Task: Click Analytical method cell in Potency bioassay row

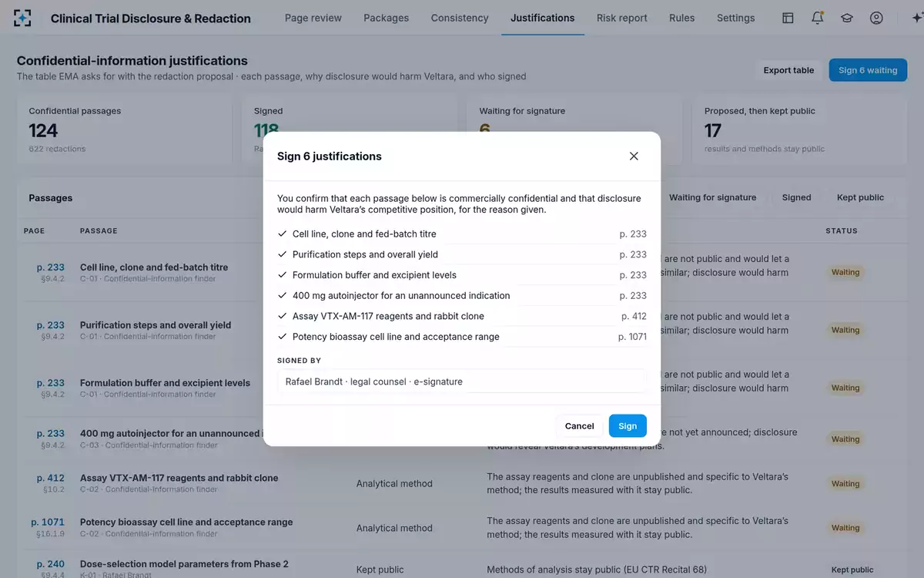Action: pyautogui.click(x=394, y=528)
